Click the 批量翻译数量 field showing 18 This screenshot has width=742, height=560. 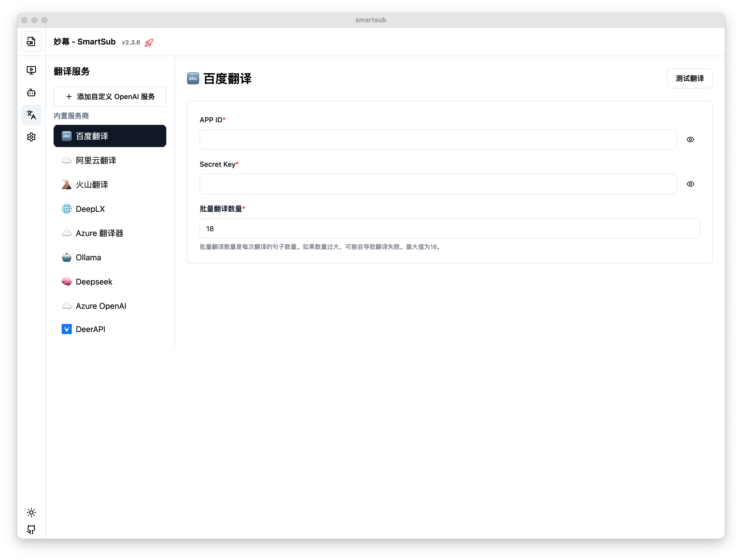pyautogui.click(x=450, y=228)
